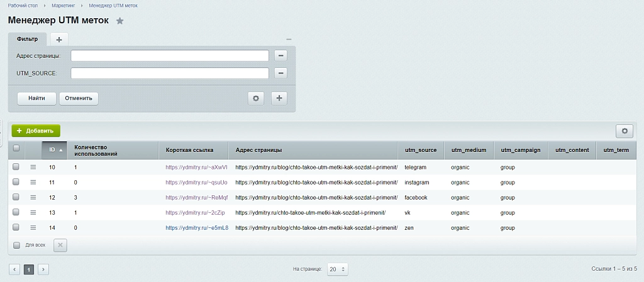Click the instagram utm_source cell
The height and width of the screenshot is (282, 644).
pos(417,182)
